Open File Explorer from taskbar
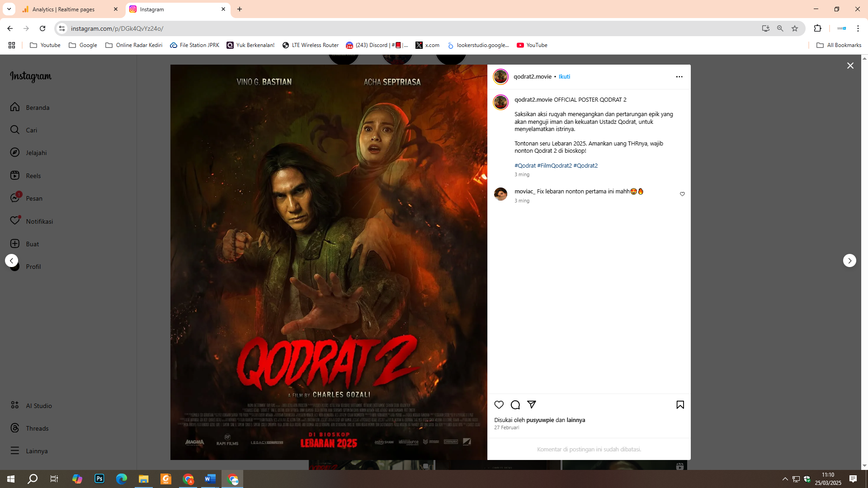The height and width of the screenshot is (488, 868). [144, 479]
